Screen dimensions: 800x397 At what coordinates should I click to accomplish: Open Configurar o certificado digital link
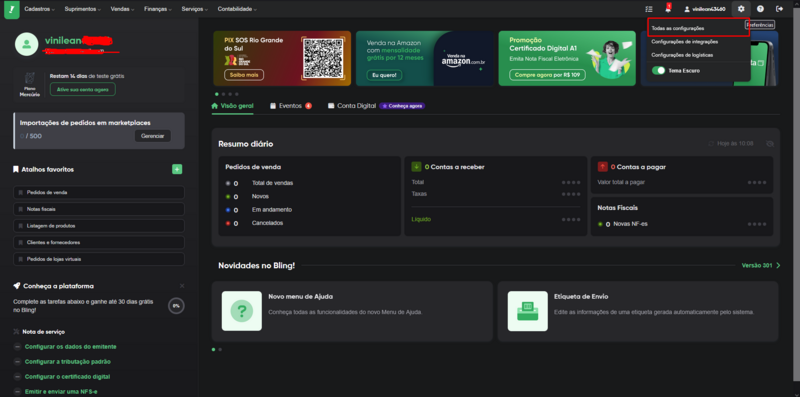click(67, 377)
